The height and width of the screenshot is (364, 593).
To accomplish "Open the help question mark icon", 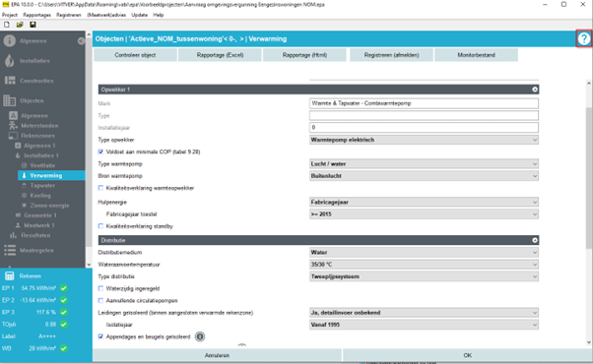I will point(584,38).
